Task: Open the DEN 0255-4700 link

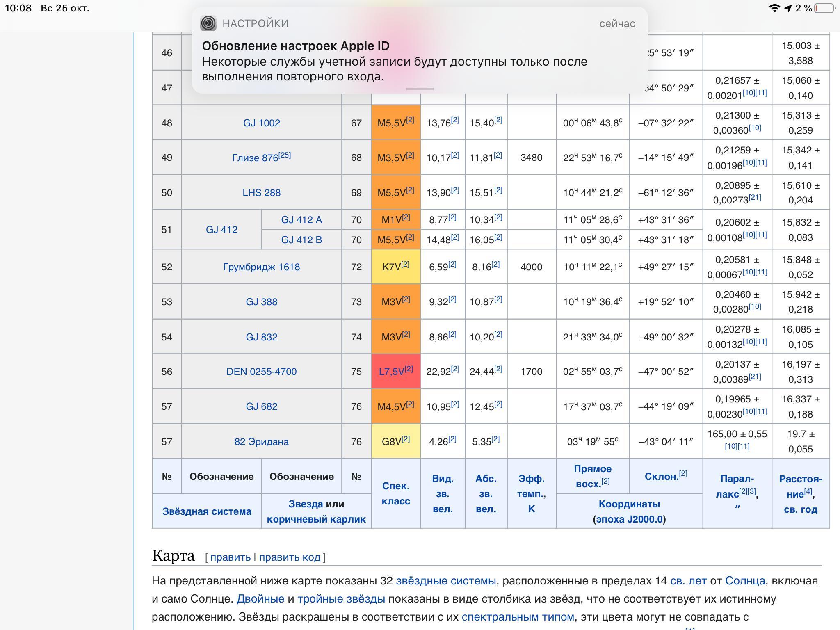Action: click(x=262, y=372)
